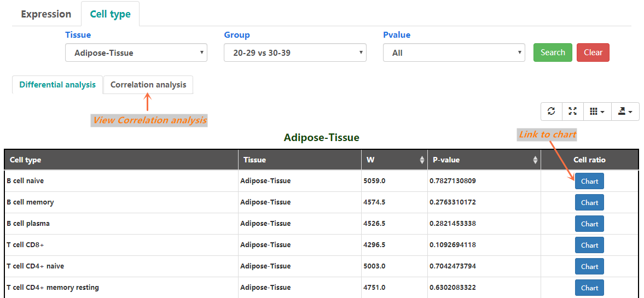Open the column visibility grid icon menu
This screenshot has width=644, height=298.
(597, 112)
